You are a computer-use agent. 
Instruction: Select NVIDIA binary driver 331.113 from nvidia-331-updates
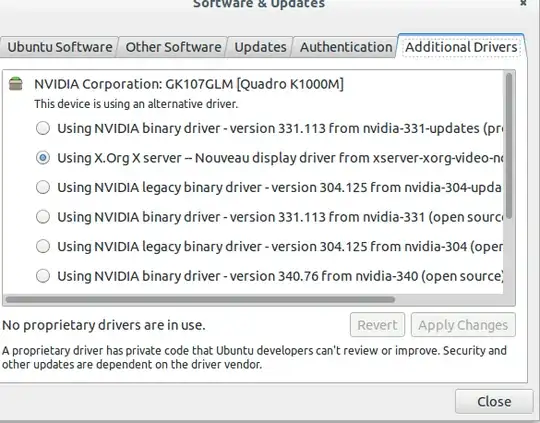point(43,128)
